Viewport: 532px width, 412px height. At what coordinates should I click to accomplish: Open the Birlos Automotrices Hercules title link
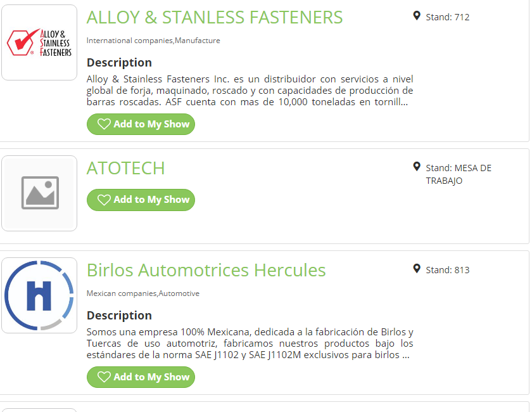point(206,270)
